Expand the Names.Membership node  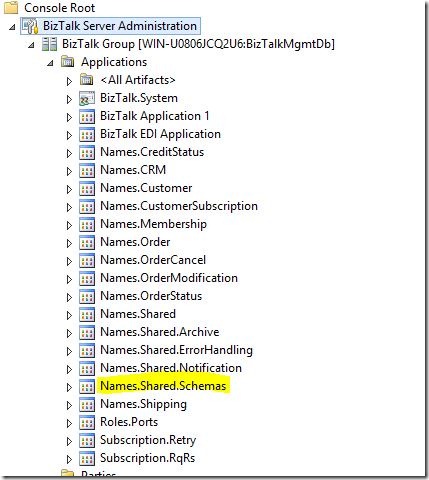tap(69, 225)
